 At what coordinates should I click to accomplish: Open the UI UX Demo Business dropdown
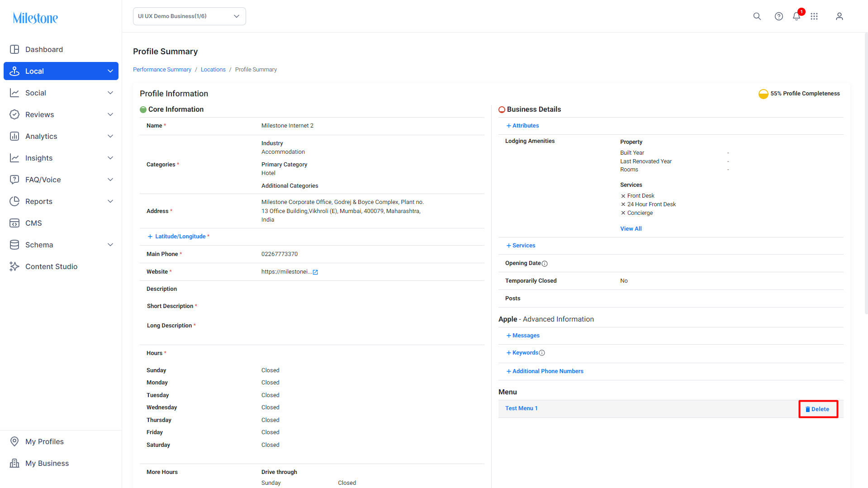click(189, 16)
